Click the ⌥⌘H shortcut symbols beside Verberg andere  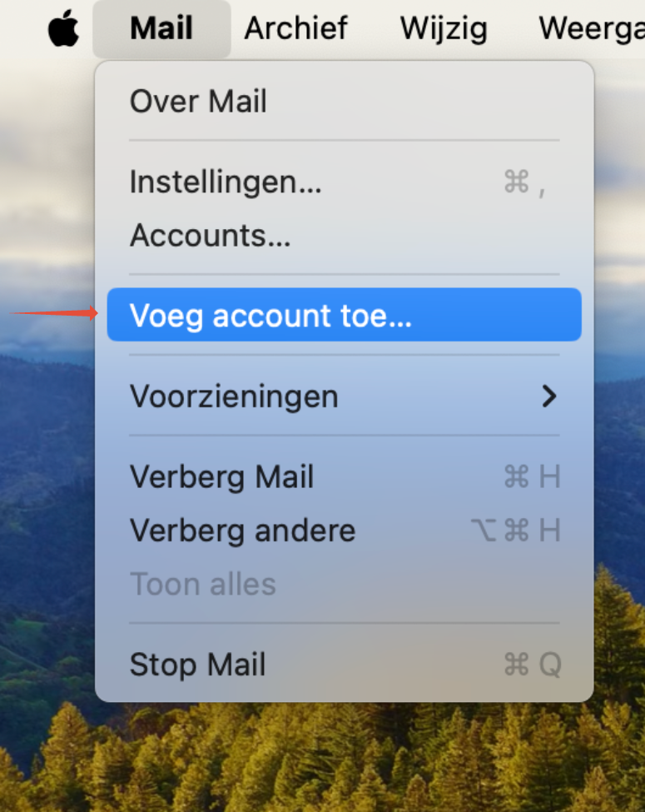(516, 531)
